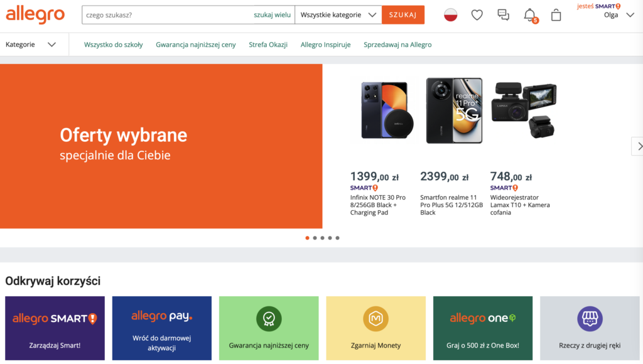The image size is (643, 364).
Task: Click the Polish flag language icon
Action: pos(450,15)
